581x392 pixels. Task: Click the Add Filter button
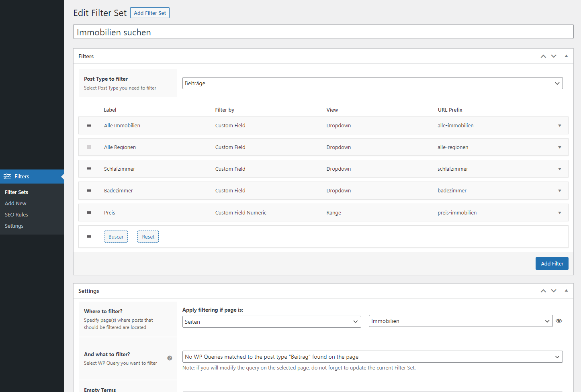coord(552,263)
